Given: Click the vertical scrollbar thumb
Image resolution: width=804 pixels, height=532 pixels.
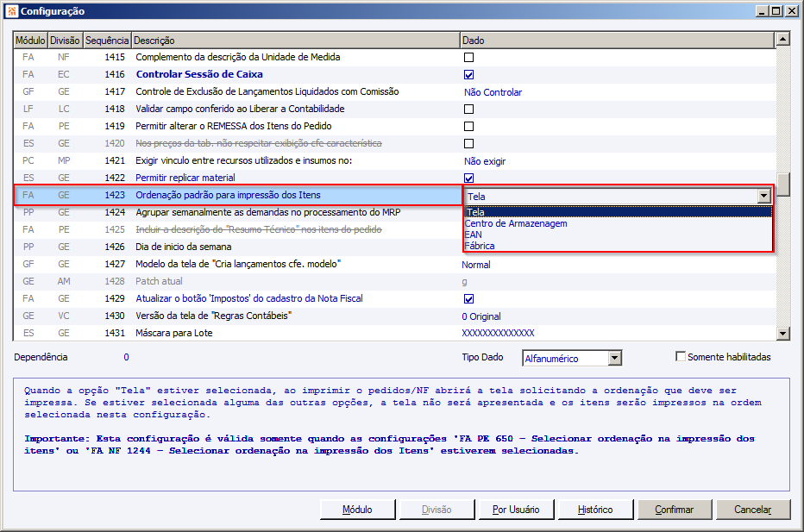Looking at the screenshot, I should 782,185.
